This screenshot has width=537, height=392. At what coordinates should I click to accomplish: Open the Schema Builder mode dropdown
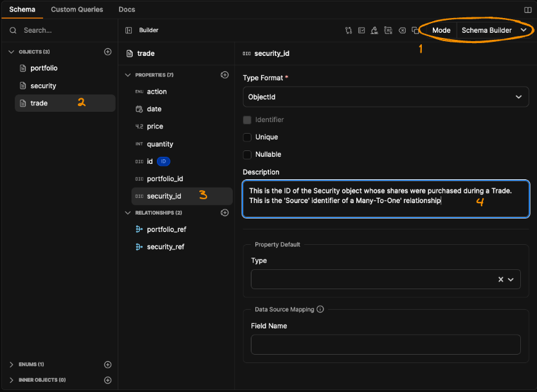coord(494,30)
